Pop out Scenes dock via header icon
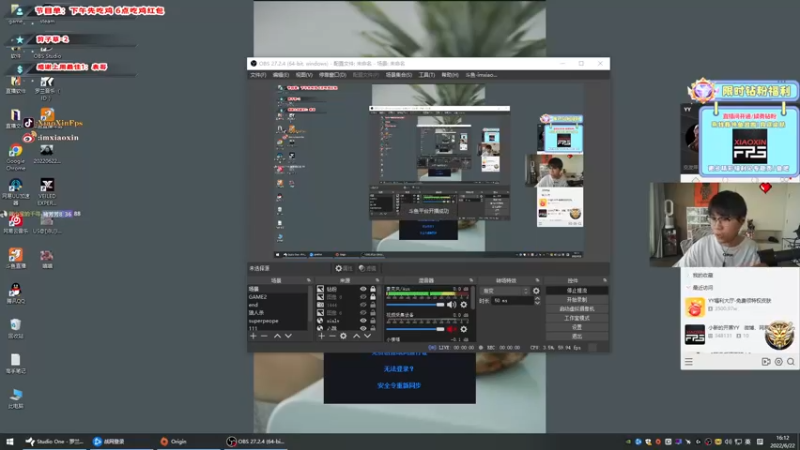Viewport: 800px width, 450px height. 309,281
